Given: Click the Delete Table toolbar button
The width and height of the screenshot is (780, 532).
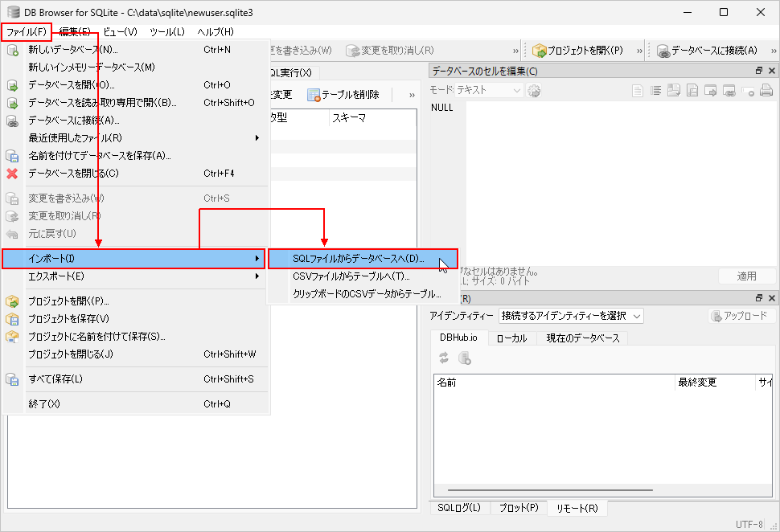Looking at the screenshot, I should (343, 95).
